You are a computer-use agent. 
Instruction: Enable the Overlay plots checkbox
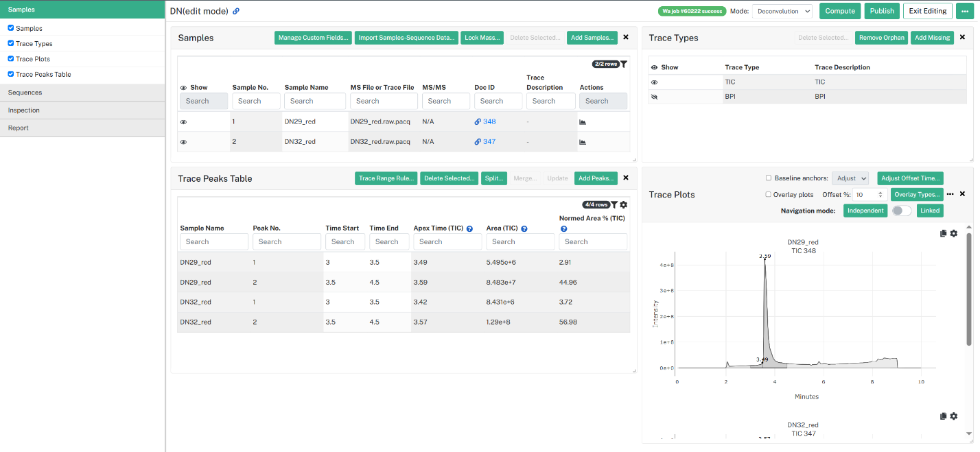pyautogui.click(x=769, y=195)
